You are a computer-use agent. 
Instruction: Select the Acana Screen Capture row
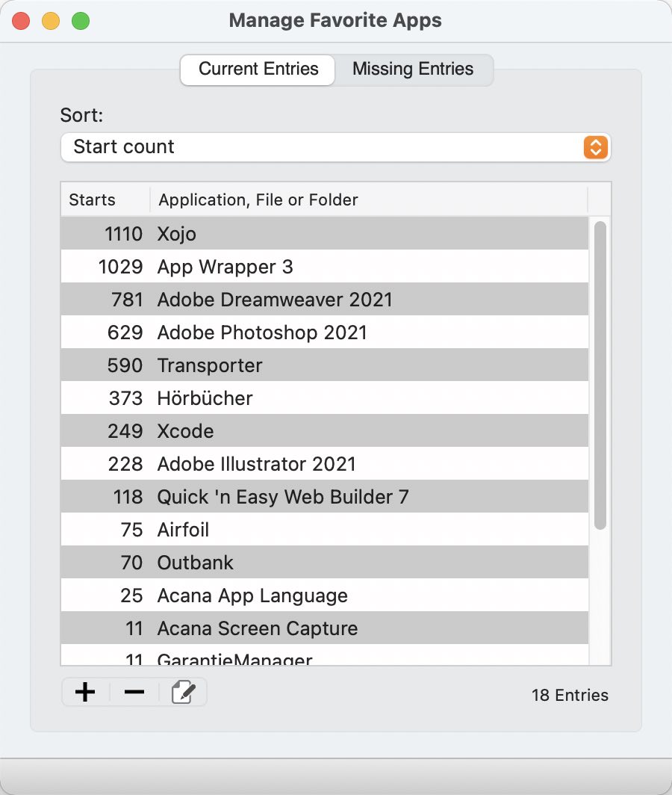(324, 628)
